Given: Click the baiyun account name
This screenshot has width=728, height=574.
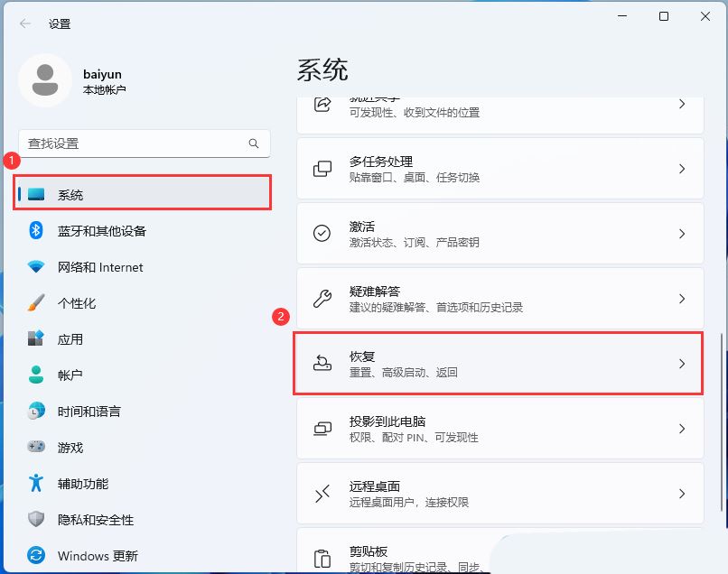Looking at the screenshot, I should tap(102, 74).
